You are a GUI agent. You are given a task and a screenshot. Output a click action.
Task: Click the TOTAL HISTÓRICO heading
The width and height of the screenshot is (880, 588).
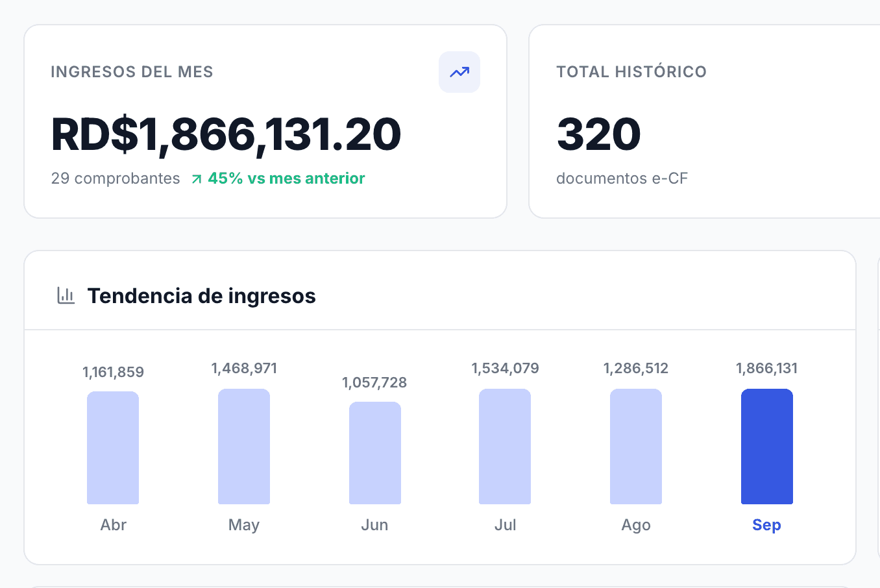click(631, 72)
